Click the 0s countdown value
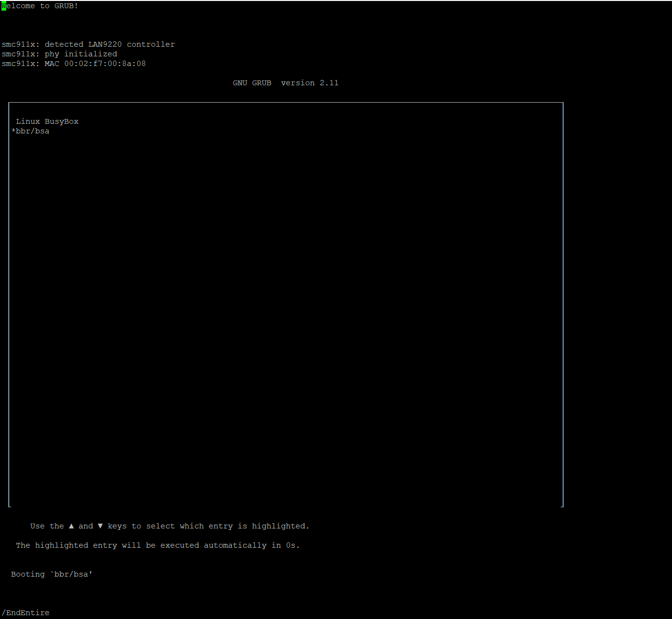Viewport: 672px width, 619px height. [290, 545]
